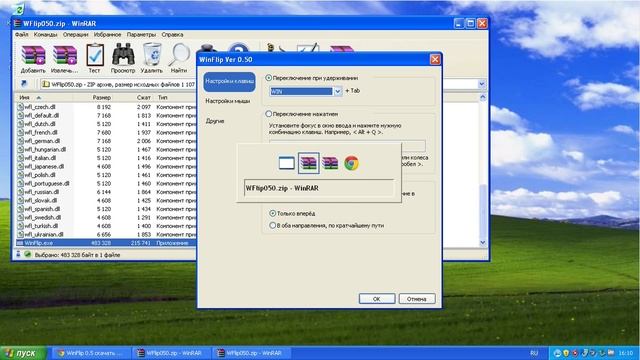640x360 pixels.
Task: Switch to the Настройки клавиш tab
Action: click(x=229, y=81)
